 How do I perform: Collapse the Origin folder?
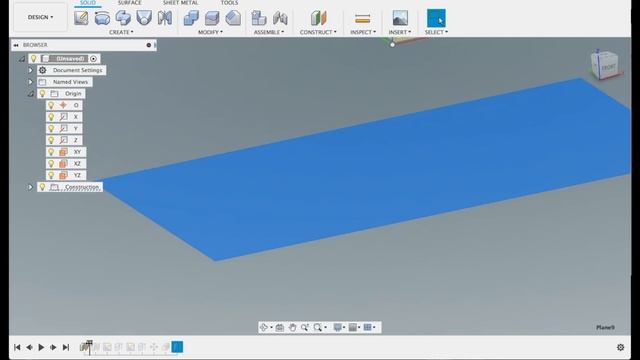pos(31,93)
